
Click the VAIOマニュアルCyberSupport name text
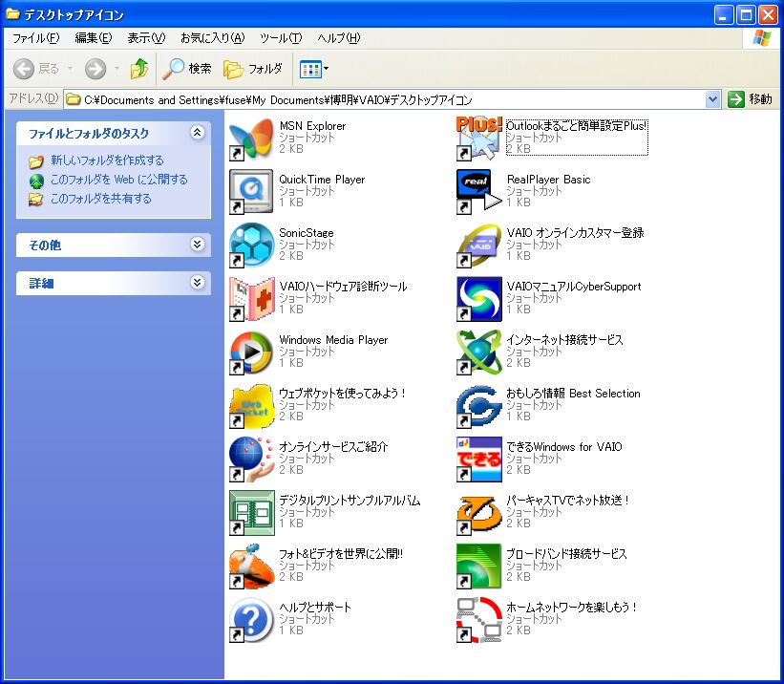574,287
